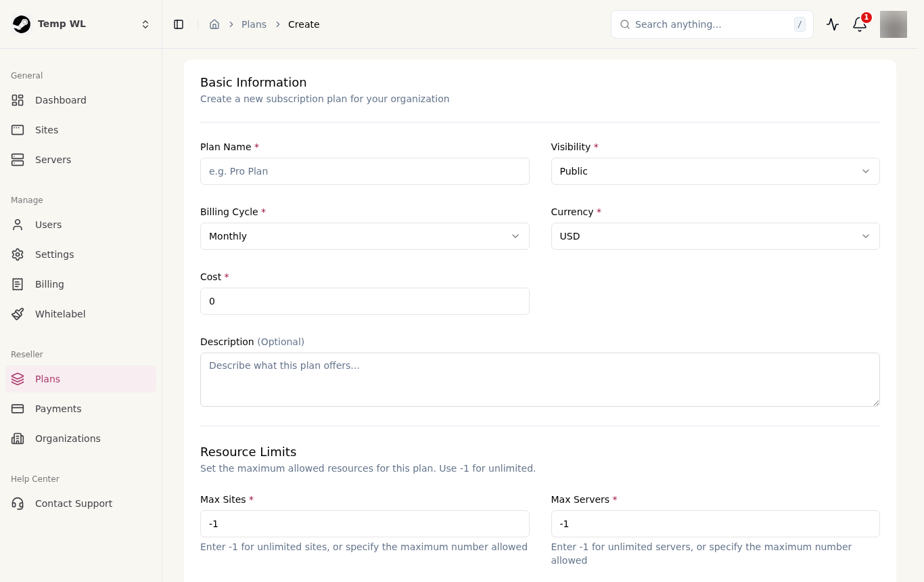
Task: Go to home via breadcrumb icon
Action: tap(214, 24)
